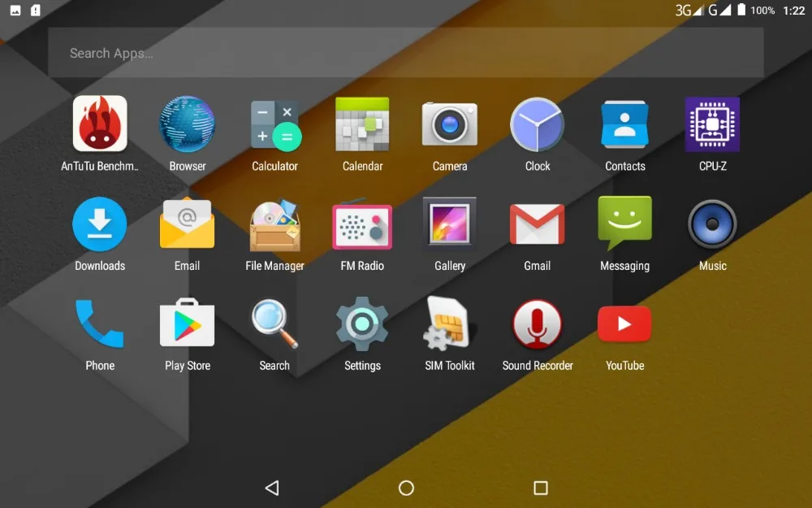The image size is (812, 508).
Task: Open the FM Radio app
Action: [x=362, y=224]
